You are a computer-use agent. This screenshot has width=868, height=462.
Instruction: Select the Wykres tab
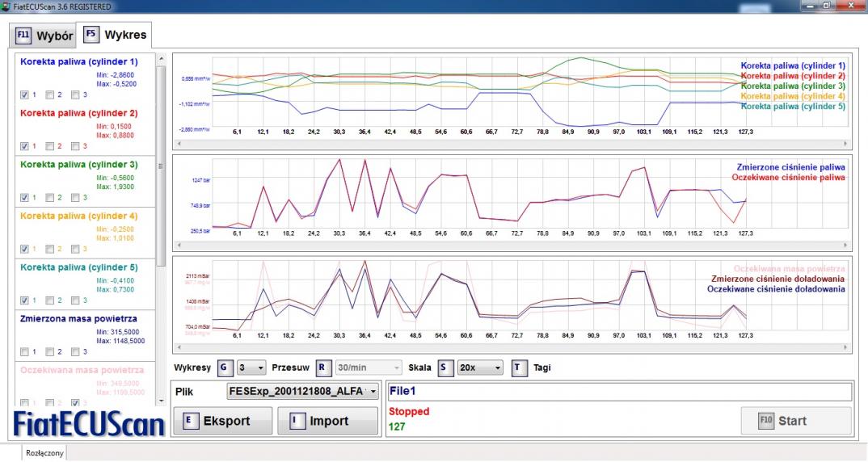(113, 36)
